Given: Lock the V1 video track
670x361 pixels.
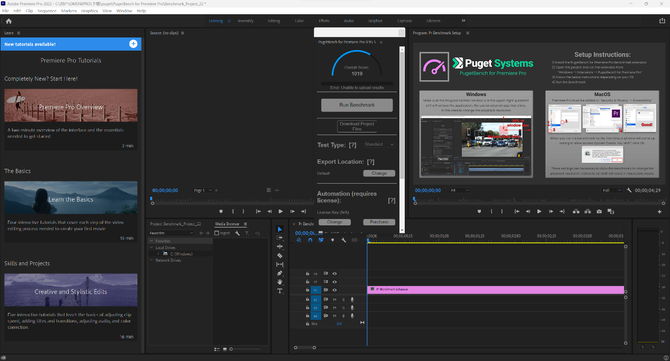Looking at the screenshot, I should tap(307, 290).
